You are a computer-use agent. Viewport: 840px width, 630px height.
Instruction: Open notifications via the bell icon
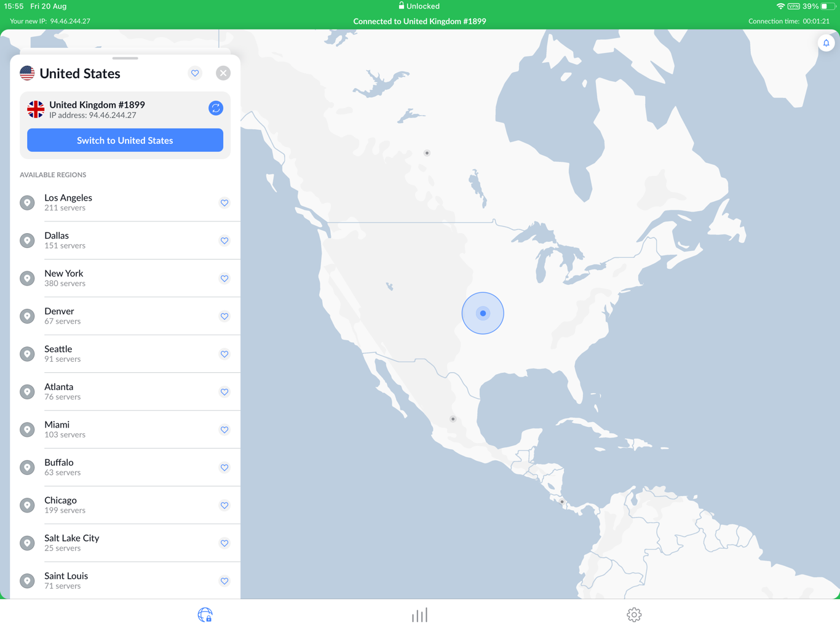826,42
